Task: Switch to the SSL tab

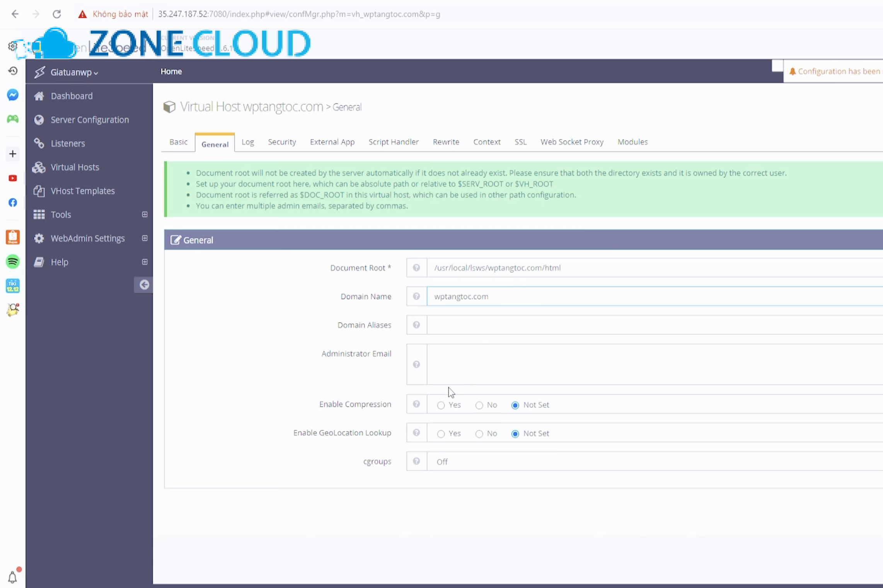Action: pyautogui.click(x=520, y=142)
